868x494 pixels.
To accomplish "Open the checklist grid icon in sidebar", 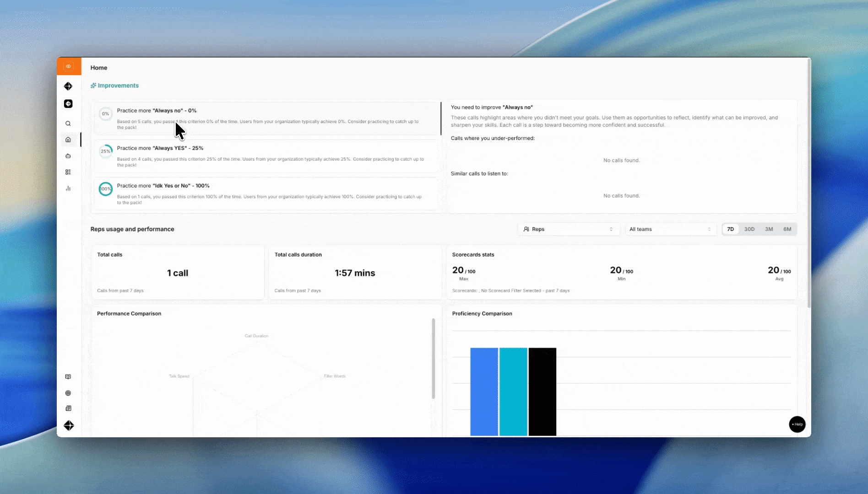I will 68,172.
